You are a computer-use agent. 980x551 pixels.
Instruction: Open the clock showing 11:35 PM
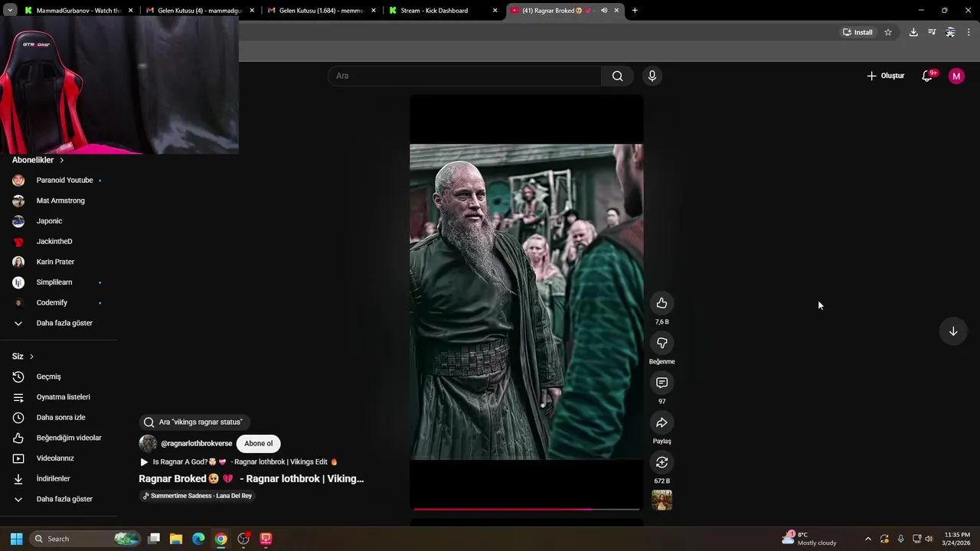click(957, 539)
